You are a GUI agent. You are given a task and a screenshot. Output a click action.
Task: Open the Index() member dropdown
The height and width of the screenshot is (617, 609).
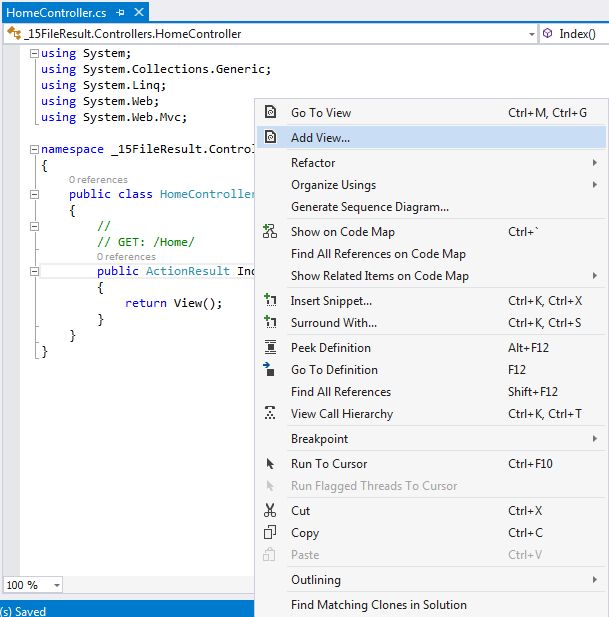pos(576,33)
